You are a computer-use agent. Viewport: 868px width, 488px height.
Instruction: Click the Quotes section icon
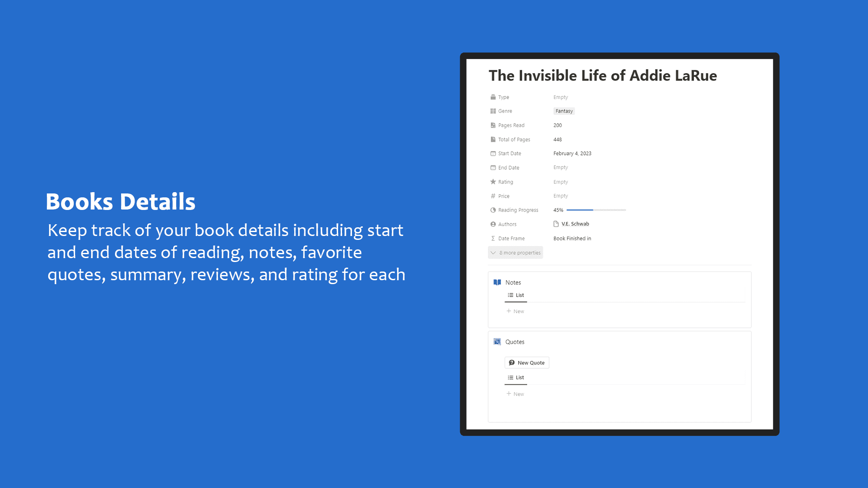497,342
